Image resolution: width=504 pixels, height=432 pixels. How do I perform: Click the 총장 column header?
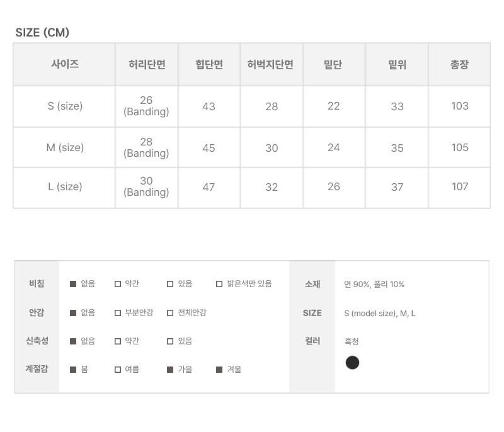[459, 64]
